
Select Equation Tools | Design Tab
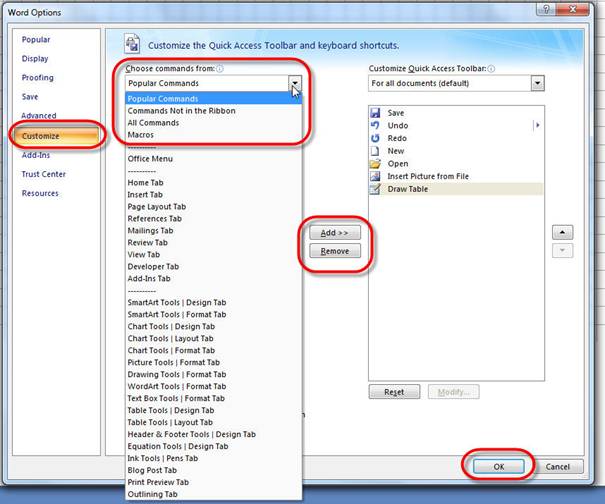point(213,446)
